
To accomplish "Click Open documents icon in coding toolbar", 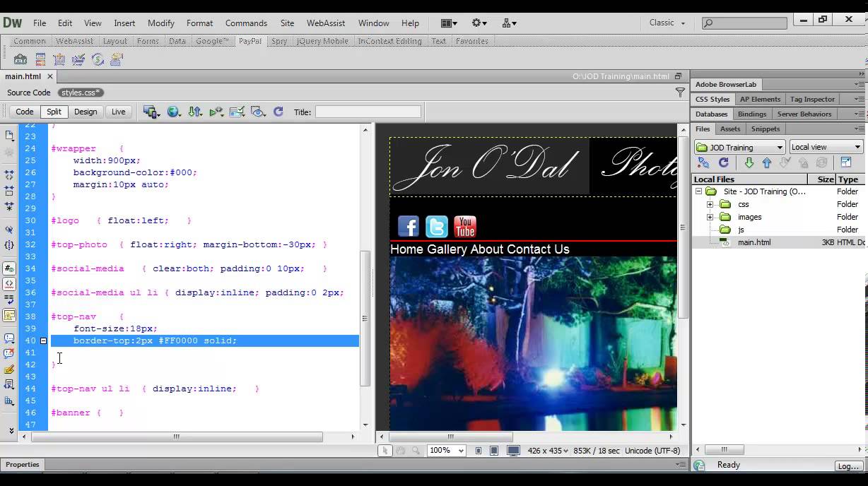I will [x=9, y=136].
